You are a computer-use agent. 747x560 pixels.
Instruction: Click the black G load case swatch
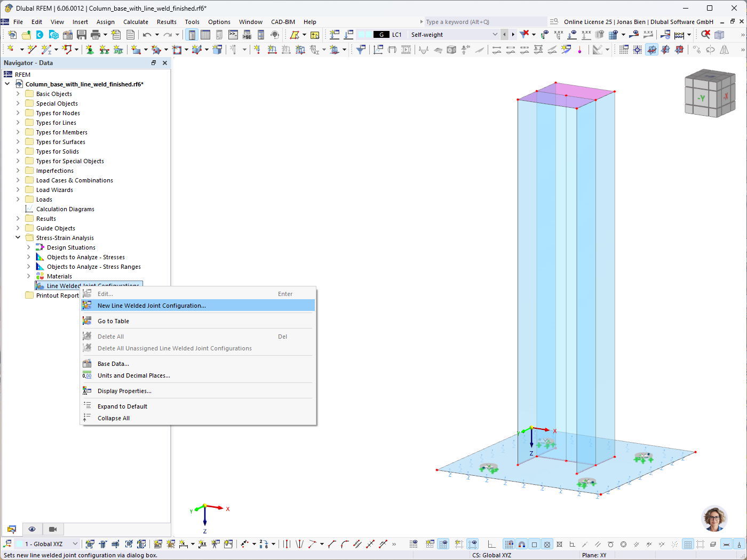point(381,35)
